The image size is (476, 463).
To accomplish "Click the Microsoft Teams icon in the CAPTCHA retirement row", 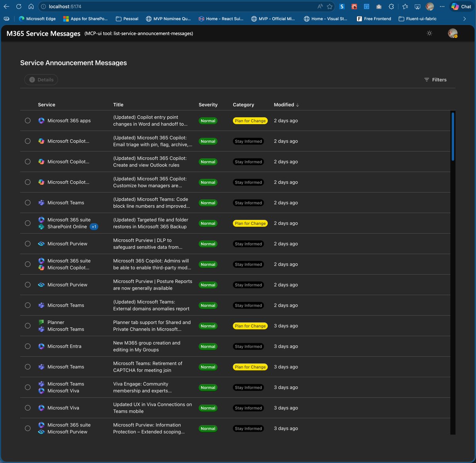I will (x=41, y=367).
